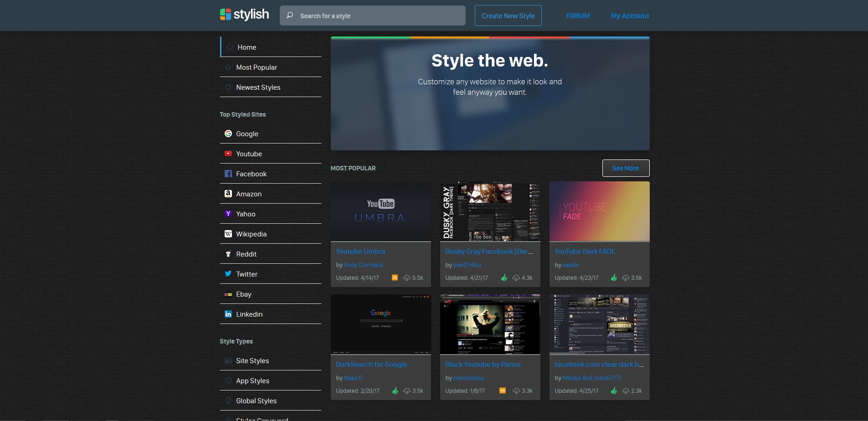
Task: Open Linkedin styled site link
Action: coord(271,314)
